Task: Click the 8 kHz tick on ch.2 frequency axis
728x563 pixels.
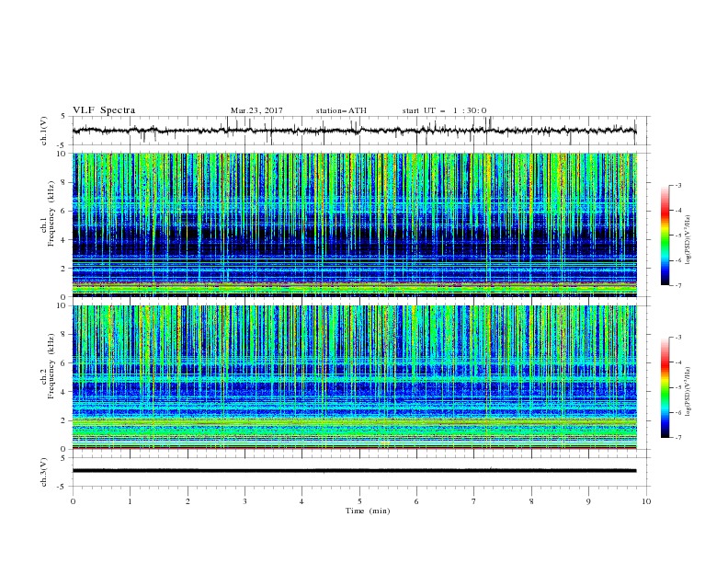Action: 63,335
